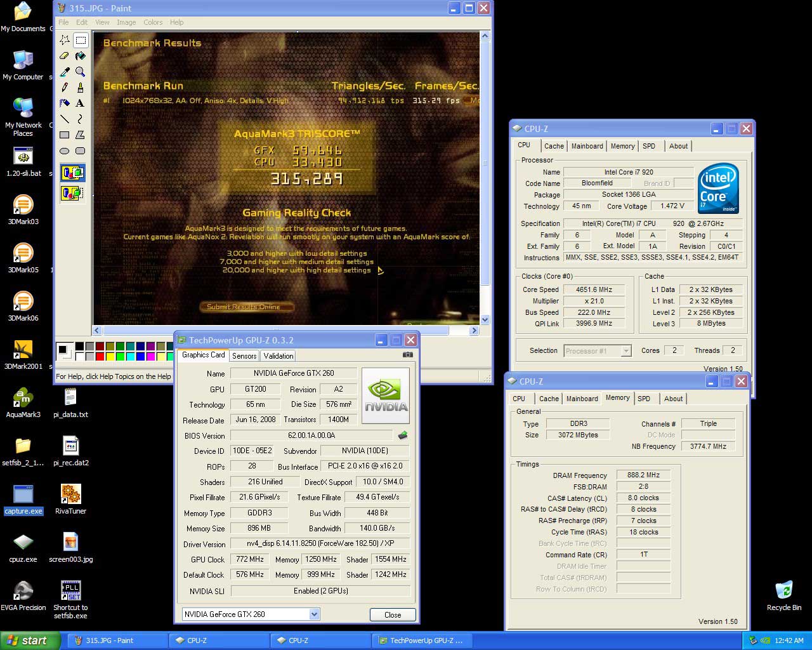Switch to the Sensors tab in GPU-Z
812x650 pixels.
244,356
